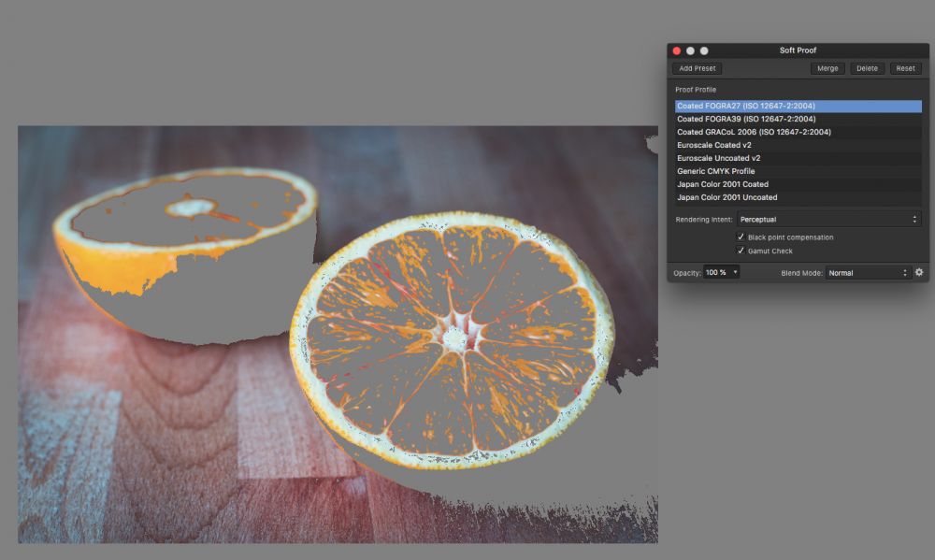The width and height of the screenshot is (935, 560).
Task: Click the Delete button
Action: point(867,68)
